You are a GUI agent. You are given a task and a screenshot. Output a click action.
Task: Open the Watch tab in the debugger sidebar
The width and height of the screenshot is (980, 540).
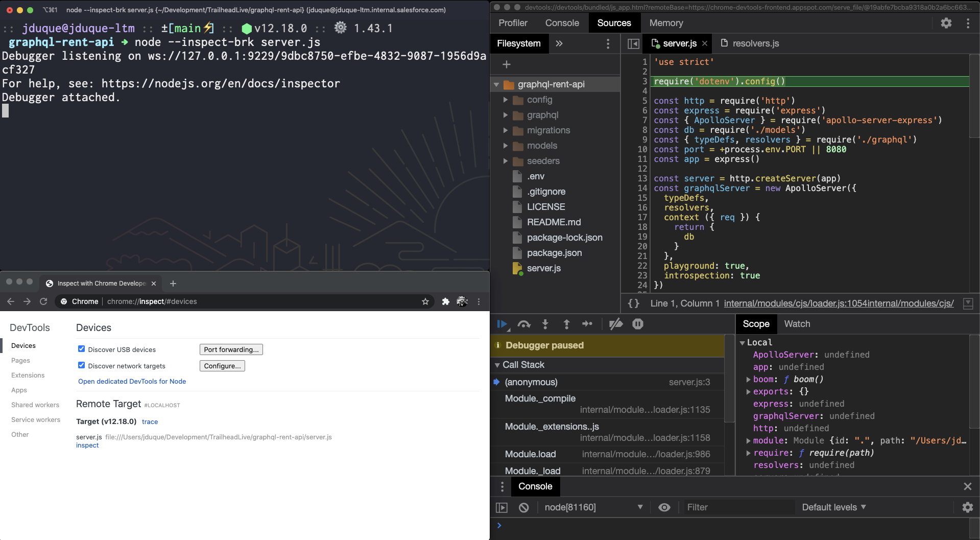point(797,324)
